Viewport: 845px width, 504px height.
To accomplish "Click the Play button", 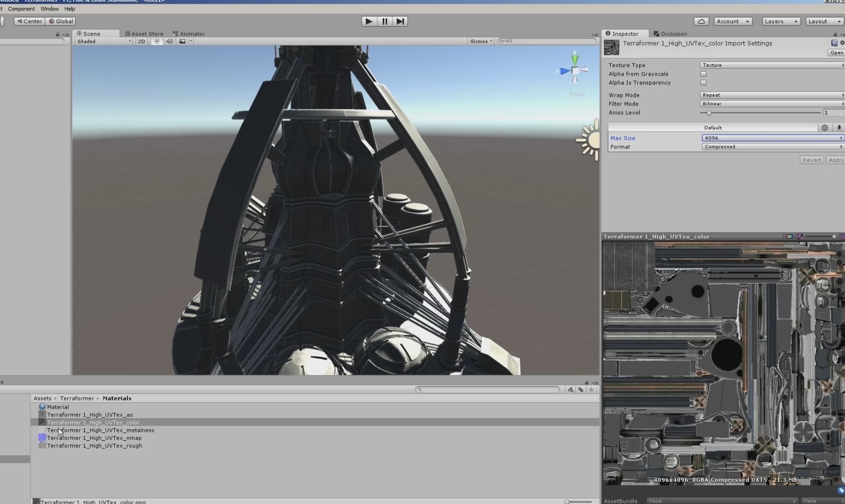I will coord(369,22).
